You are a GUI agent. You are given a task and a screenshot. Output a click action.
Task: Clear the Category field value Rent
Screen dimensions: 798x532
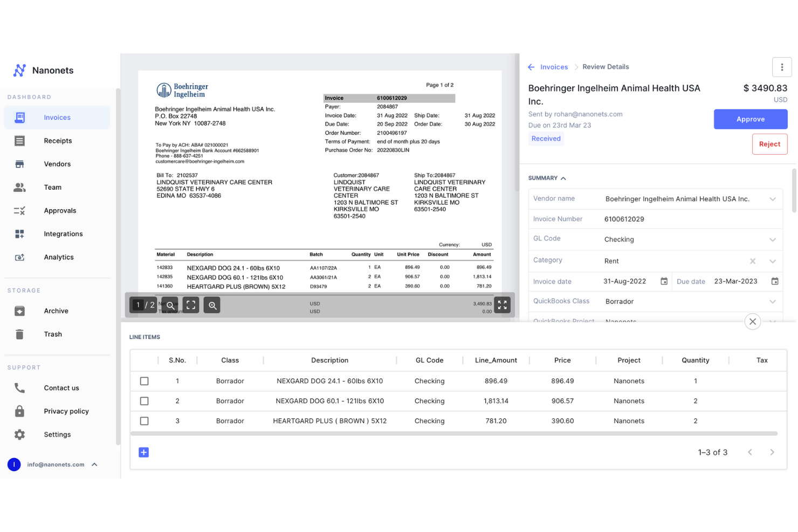pos(753,261)
